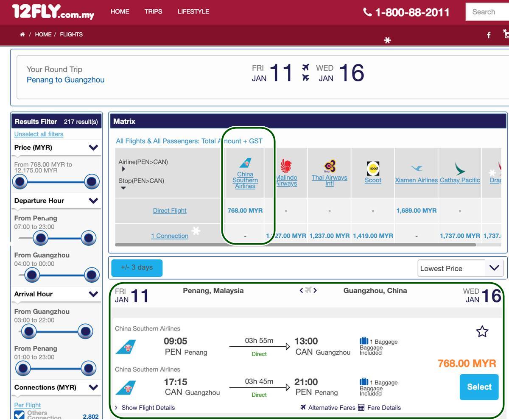Open the HOME menu in the top navigation

(x=120, y=11)
